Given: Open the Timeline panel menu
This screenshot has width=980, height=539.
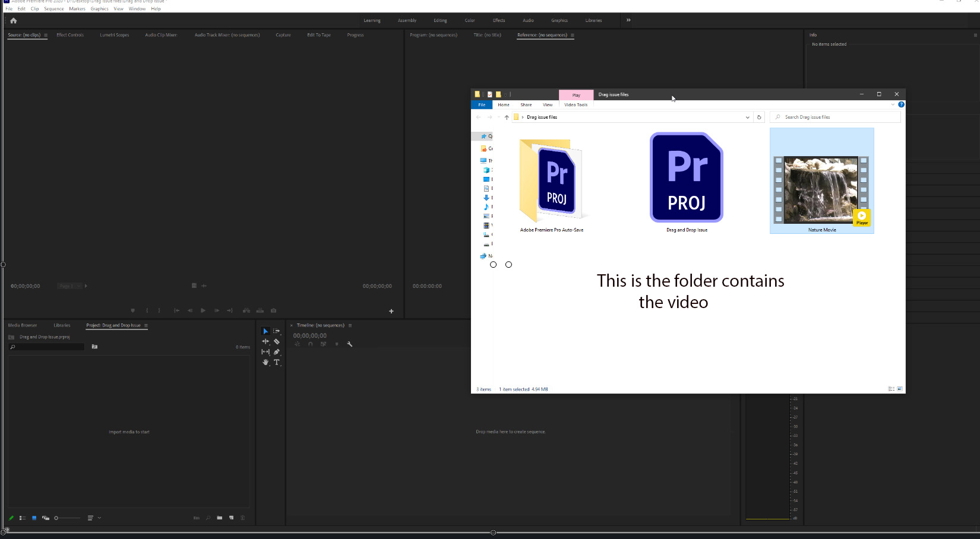Looking at the screenshot, I should [x=350, y=325].
